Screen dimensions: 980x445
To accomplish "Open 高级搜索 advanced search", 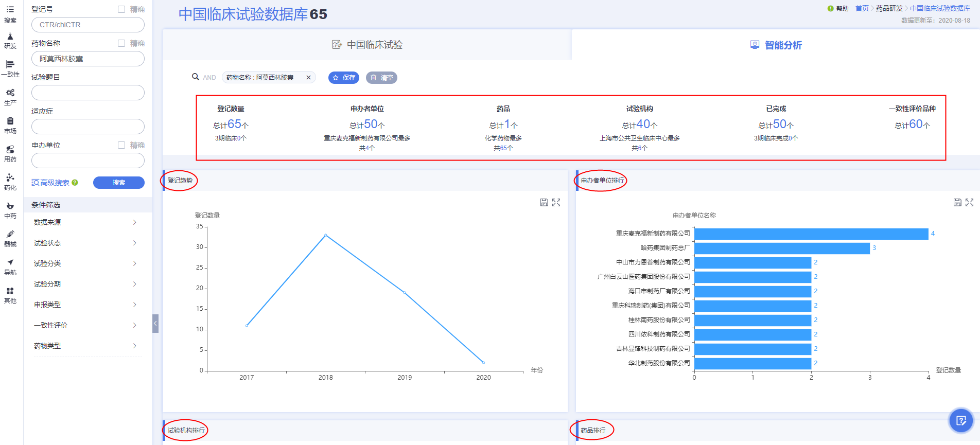I will pos(50,183).
